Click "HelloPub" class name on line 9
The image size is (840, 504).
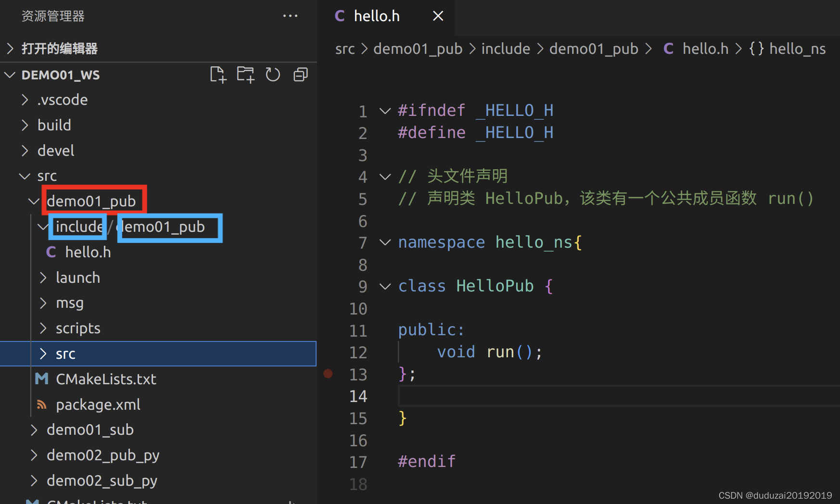(x=495, y=286)
